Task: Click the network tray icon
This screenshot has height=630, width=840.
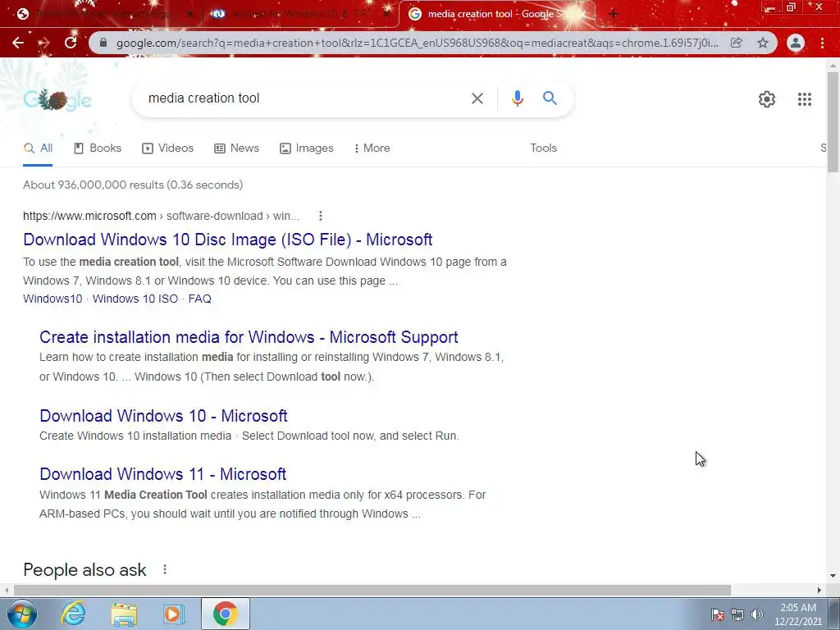Action: [737, 614]
